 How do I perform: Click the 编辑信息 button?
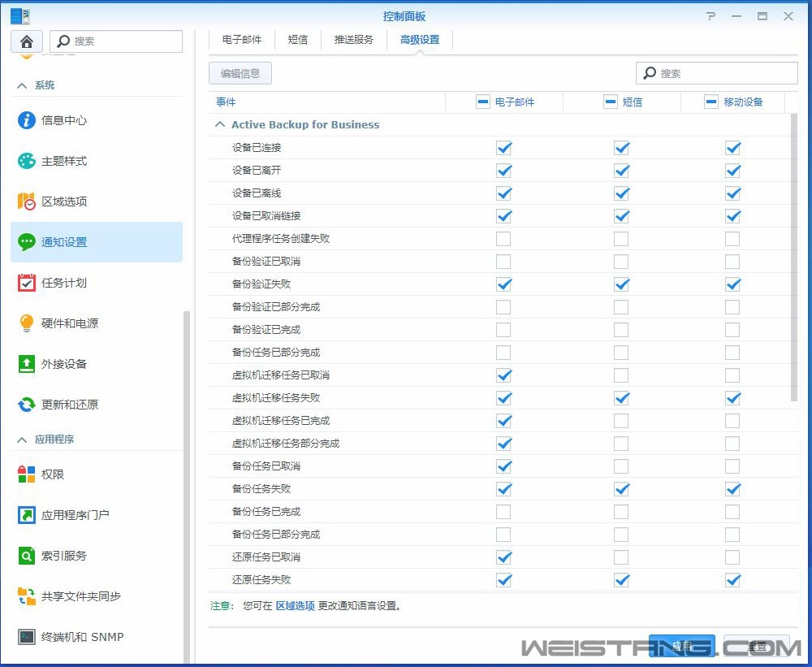point(240,73)
